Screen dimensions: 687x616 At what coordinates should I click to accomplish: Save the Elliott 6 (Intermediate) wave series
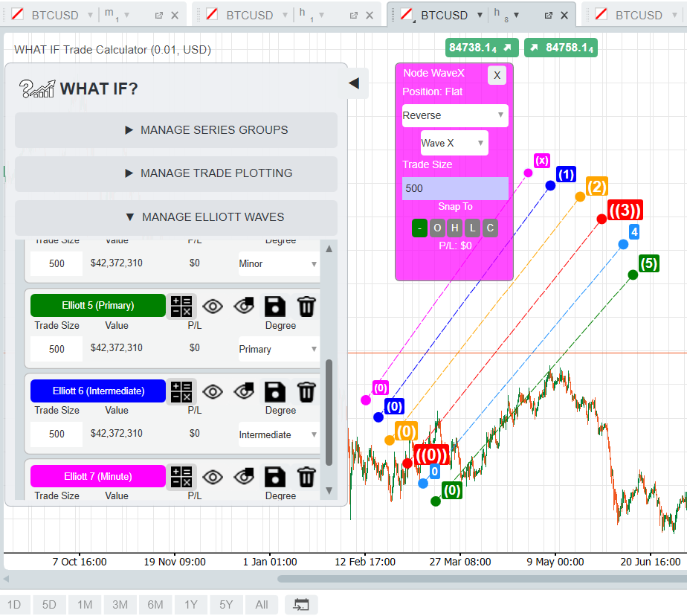275,391
